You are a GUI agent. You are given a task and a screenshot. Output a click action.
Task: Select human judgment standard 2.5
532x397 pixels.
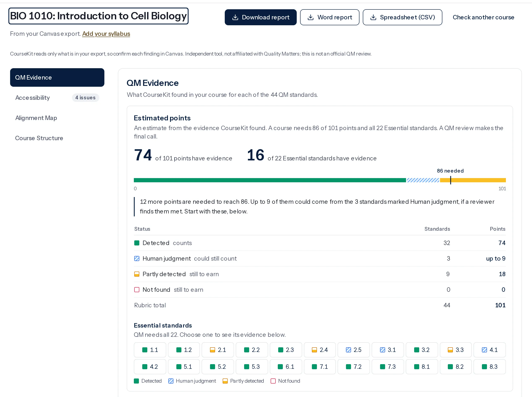click(x=354, y=350)
